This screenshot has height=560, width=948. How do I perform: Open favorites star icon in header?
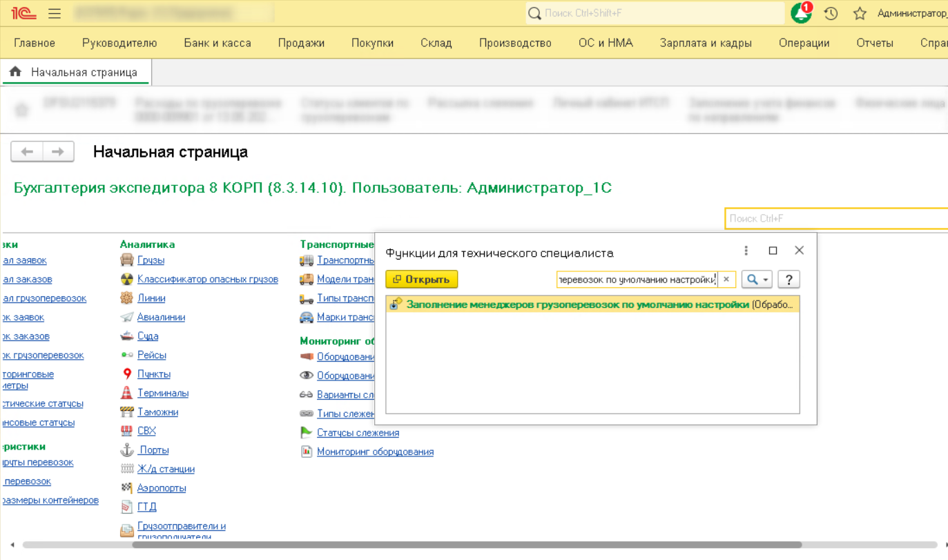pos(860,14)
